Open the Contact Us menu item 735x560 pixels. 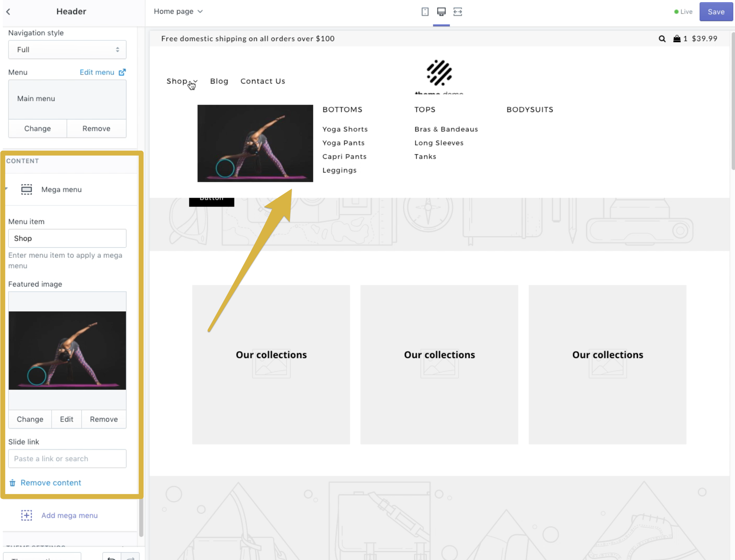tap(262, 81)
